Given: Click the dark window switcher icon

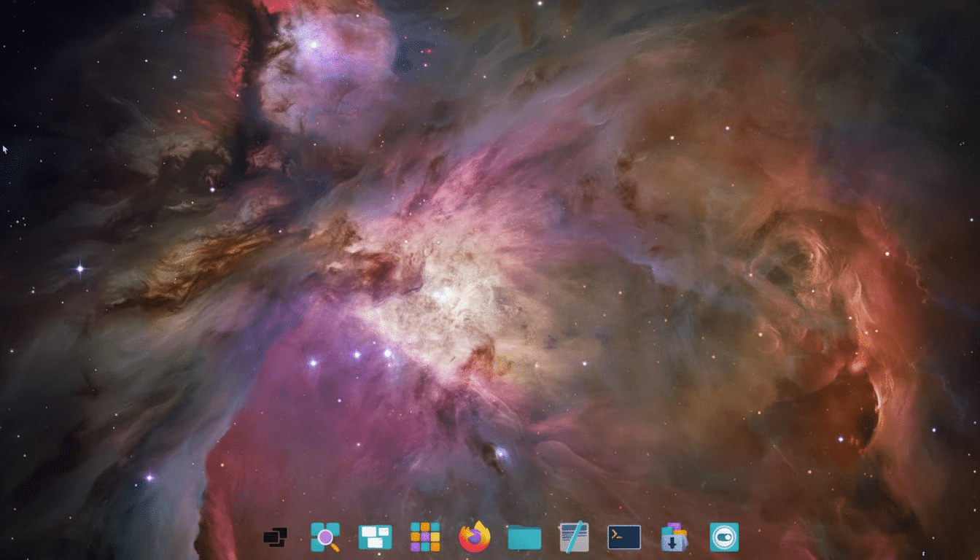Looking at the screenshot, I should (273, 537).
